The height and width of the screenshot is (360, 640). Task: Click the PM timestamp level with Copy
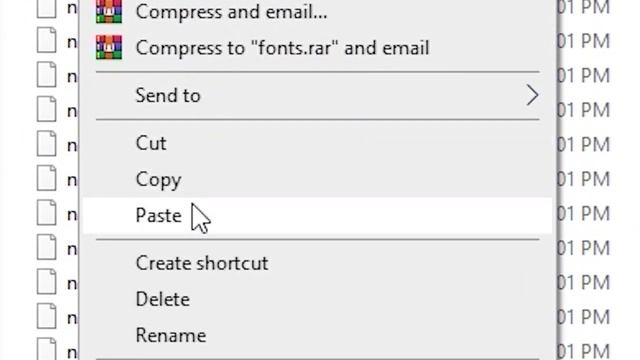(x=584, y=179)
